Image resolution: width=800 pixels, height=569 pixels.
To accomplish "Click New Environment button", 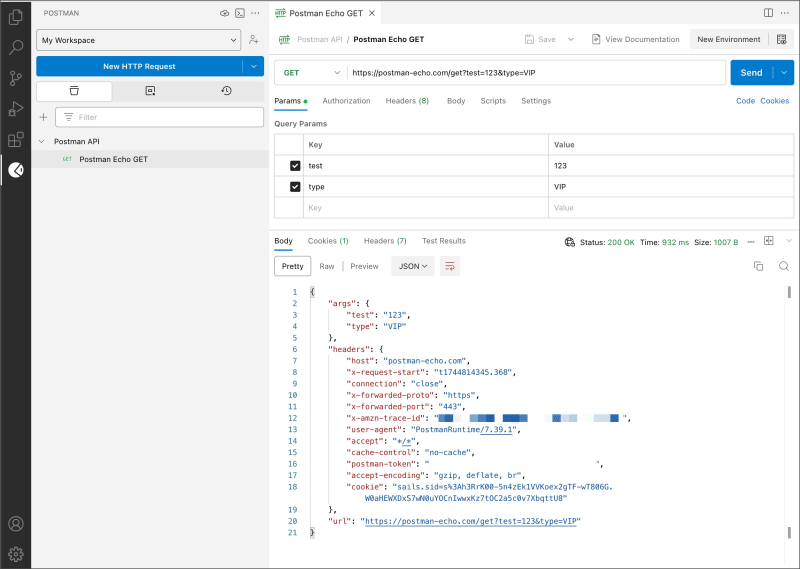I will (729, 39).
